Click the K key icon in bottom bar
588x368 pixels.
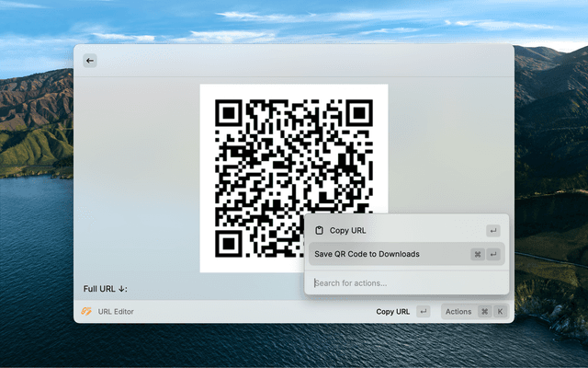coord(500,312)
